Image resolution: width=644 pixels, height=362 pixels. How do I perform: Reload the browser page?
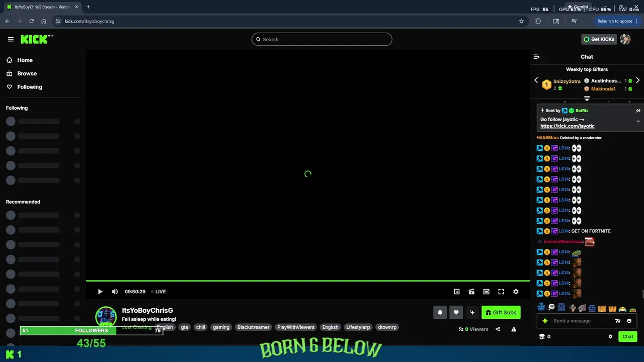pyautogui.click(x=31, y=21)
